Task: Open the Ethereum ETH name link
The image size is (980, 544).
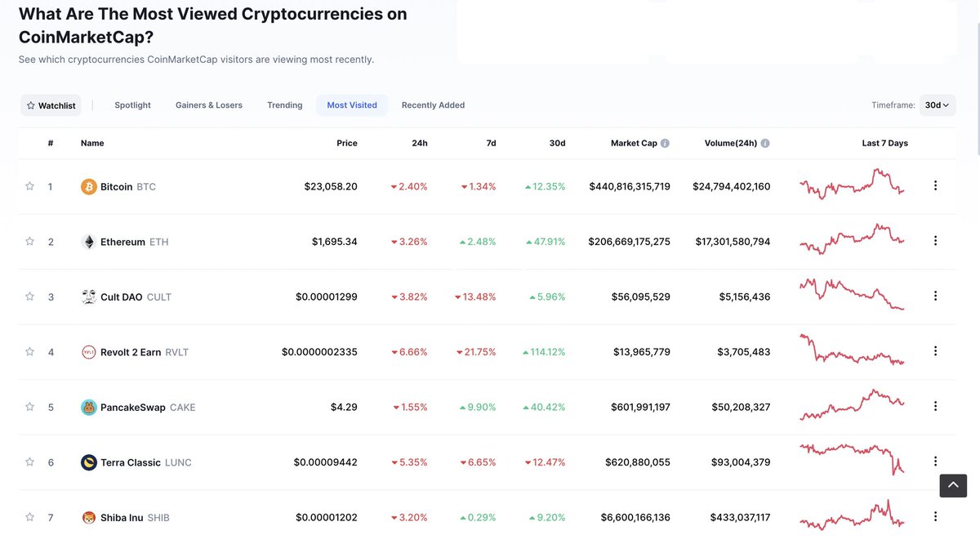Action: click(x=135, y=242)
